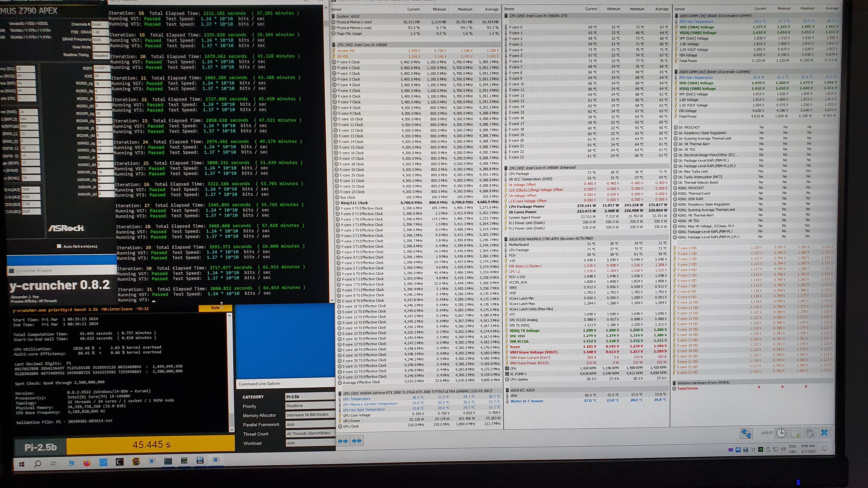Open NVIDIA tray icon
The width and height of the screenshot is (868, 488).
click(761, 450)
